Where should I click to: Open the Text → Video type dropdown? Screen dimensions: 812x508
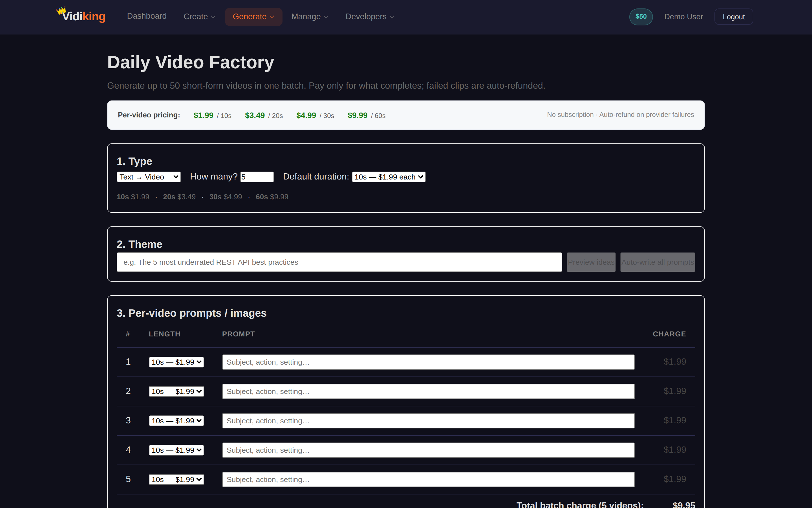pyautogui.click(x=149, y=177)
